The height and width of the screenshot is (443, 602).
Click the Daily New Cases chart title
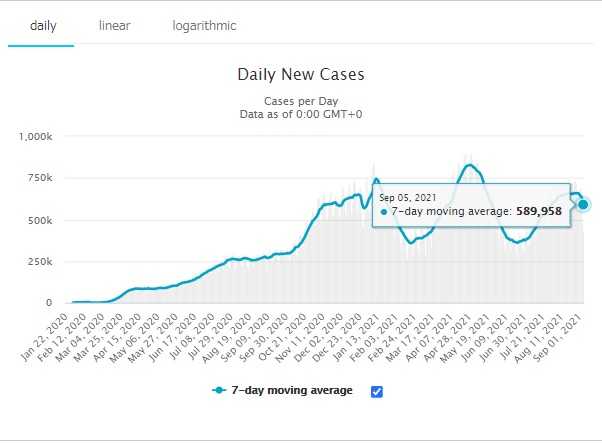pos(301,75)
